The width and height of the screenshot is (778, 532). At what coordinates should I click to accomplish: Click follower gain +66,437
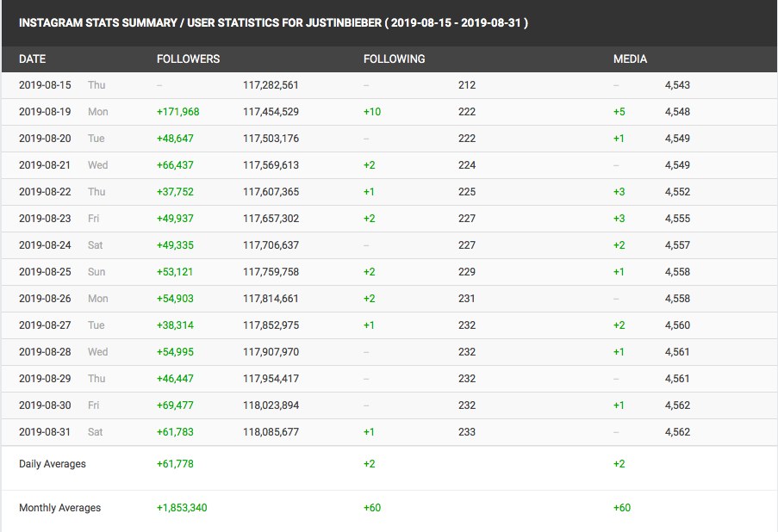pyautogui.click(x=175, y=165)
